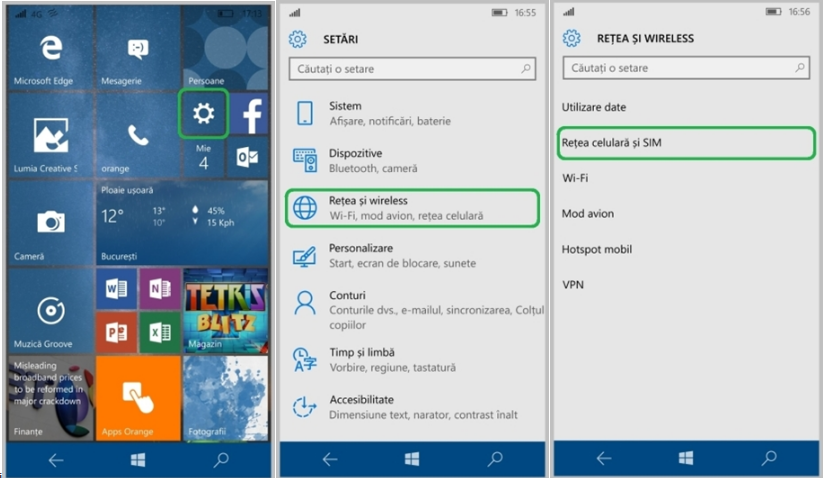Open Accesibilitate settings

[413, 407]
